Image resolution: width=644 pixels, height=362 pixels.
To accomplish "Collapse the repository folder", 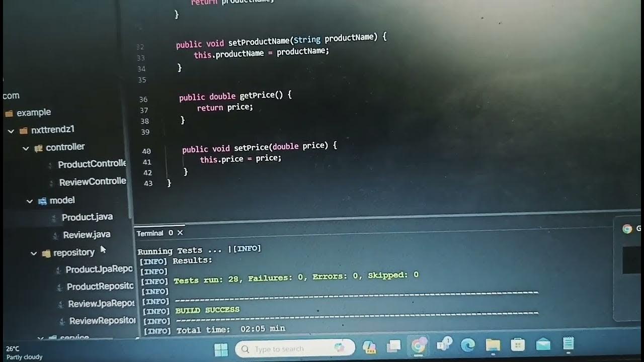I will pos(34,254).
